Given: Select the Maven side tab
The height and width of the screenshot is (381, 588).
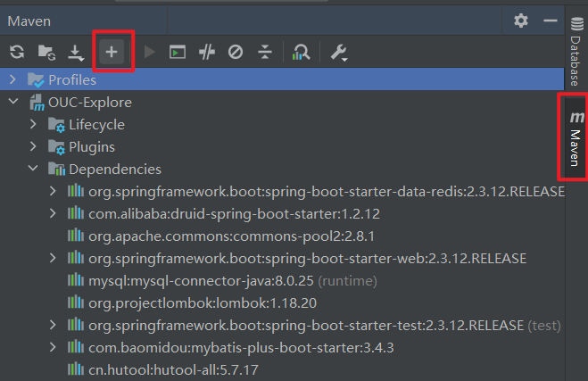Looking at the screenshot, I should point(575,138).
